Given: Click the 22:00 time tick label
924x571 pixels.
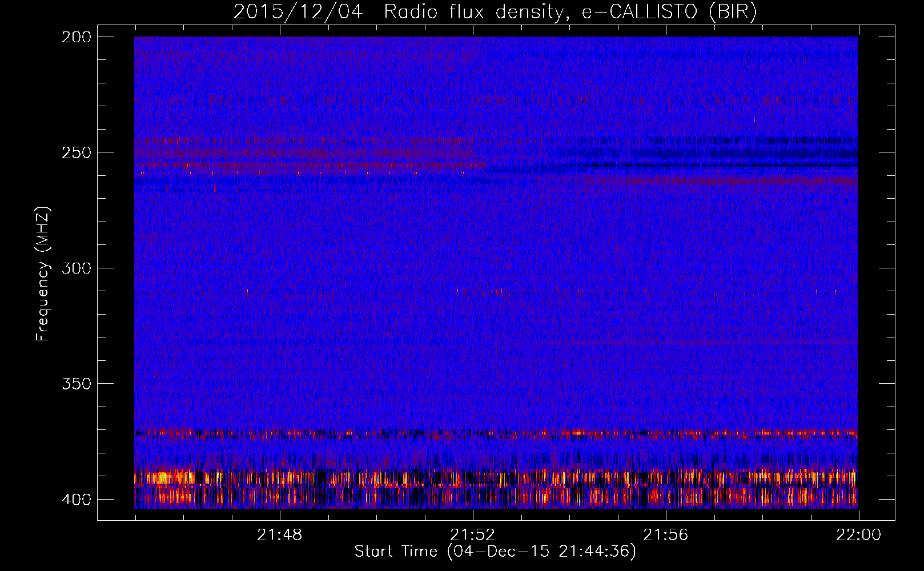Looking at the screenshot, I should [859, 535].
